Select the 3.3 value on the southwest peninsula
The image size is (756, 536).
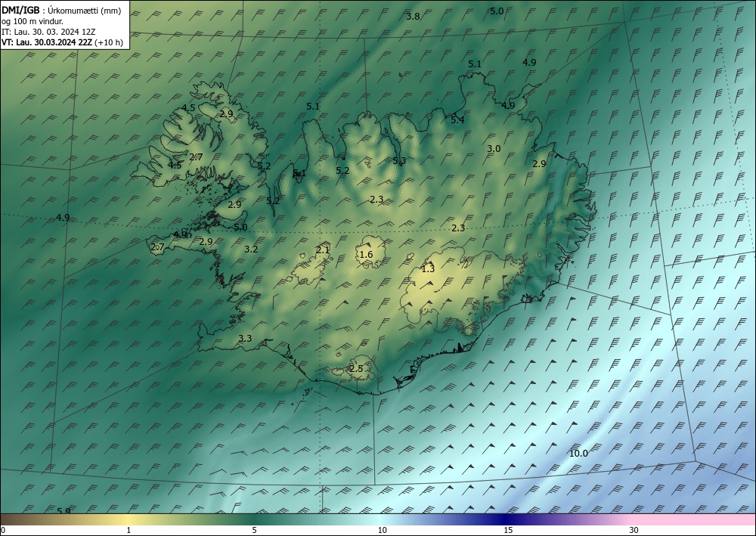245,339
